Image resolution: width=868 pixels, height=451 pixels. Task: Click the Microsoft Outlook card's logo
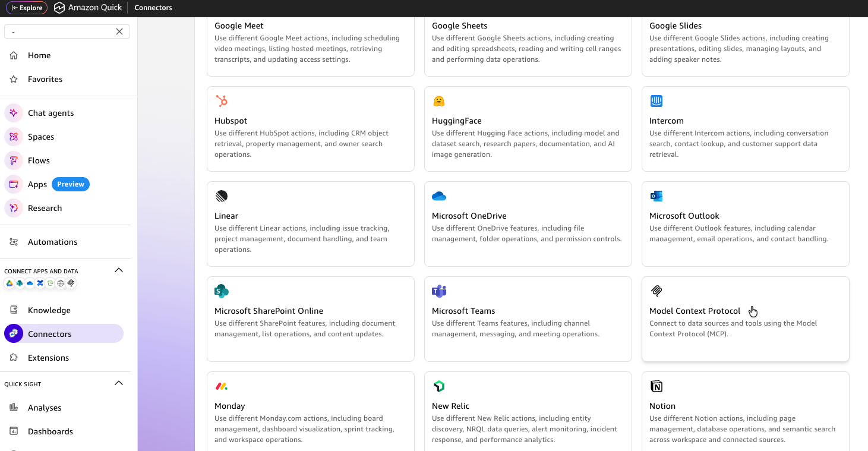[x=656, y=196]
